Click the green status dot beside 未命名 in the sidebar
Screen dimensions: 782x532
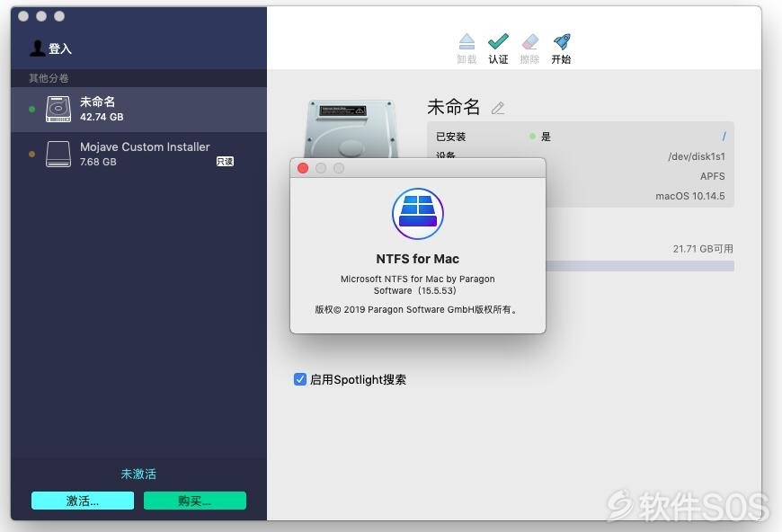(32, 110)
